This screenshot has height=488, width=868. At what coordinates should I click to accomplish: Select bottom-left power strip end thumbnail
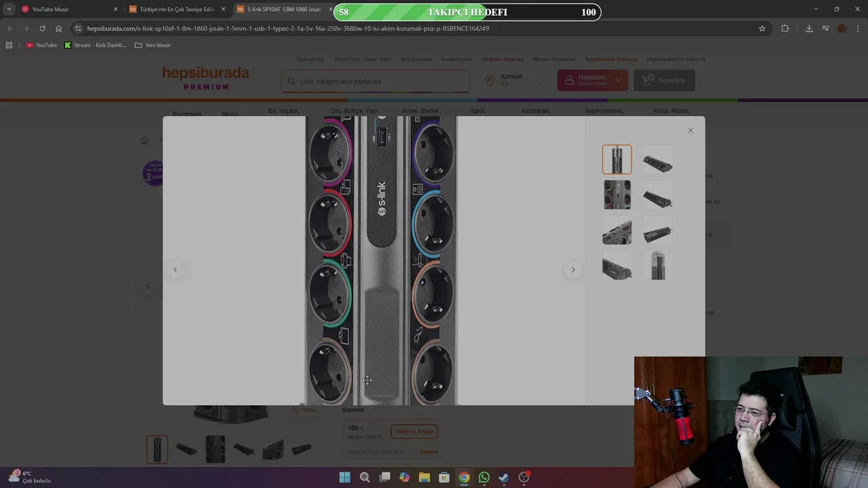tap(617, 266)
